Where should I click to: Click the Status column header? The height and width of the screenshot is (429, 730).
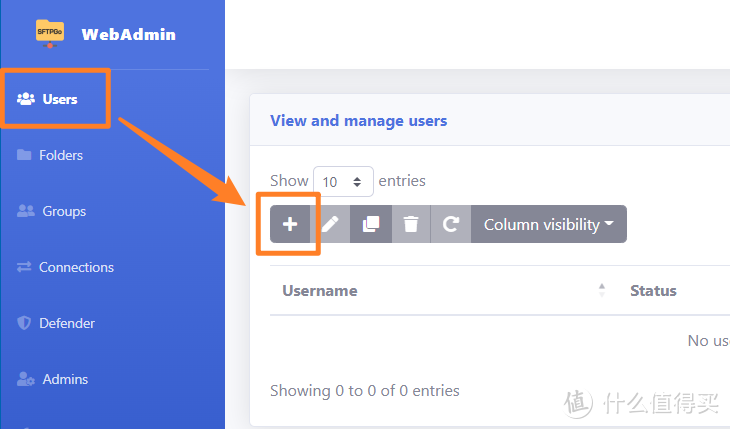pyautogui.click(x=653, y=291)
